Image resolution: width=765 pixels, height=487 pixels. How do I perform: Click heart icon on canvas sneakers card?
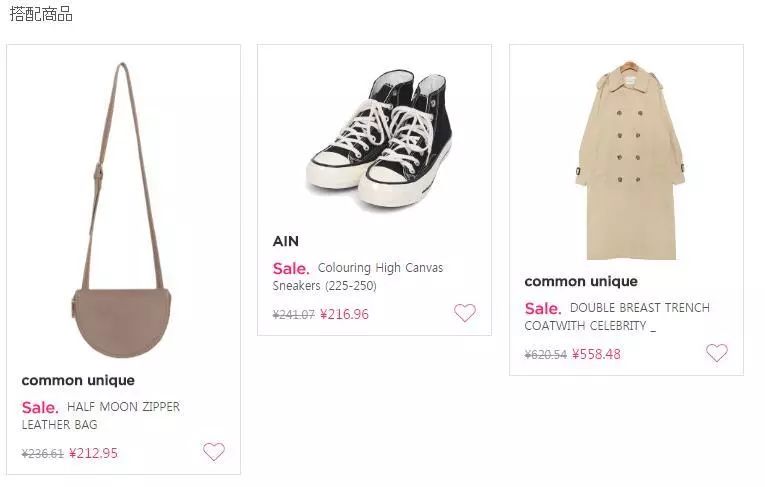(x=465, y=313)
